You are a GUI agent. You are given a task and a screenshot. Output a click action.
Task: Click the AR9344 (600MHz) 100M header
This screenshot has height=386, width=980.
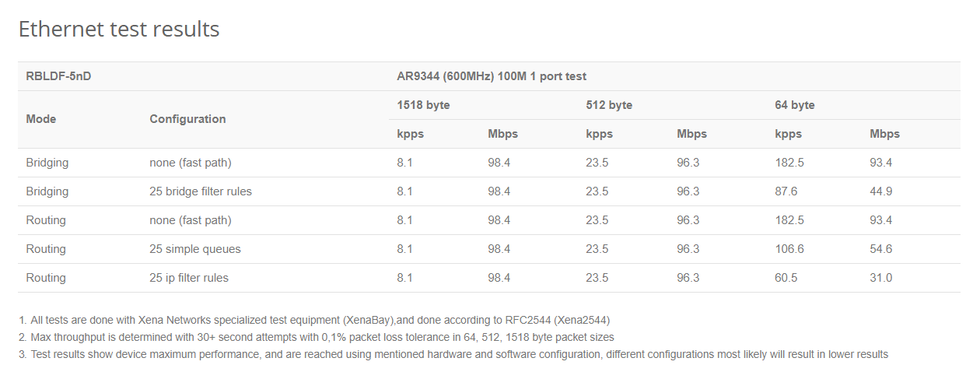pos(492,76)
